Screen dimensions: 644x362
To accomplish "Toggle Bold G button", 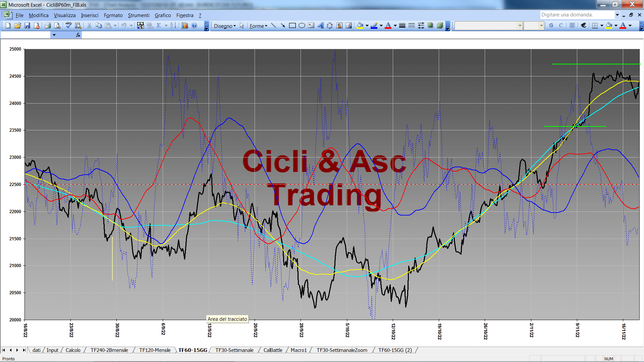I will [x=551, y=25].
